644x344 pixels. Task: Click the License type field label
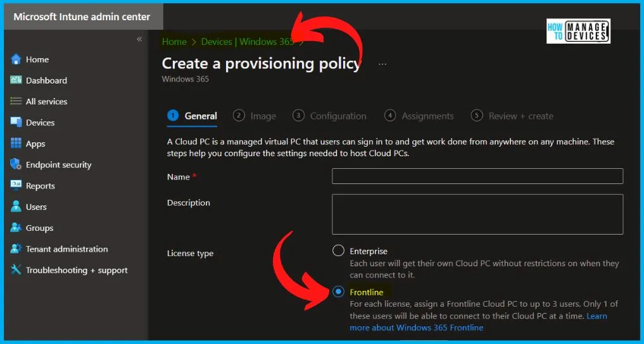coord(190,254)
